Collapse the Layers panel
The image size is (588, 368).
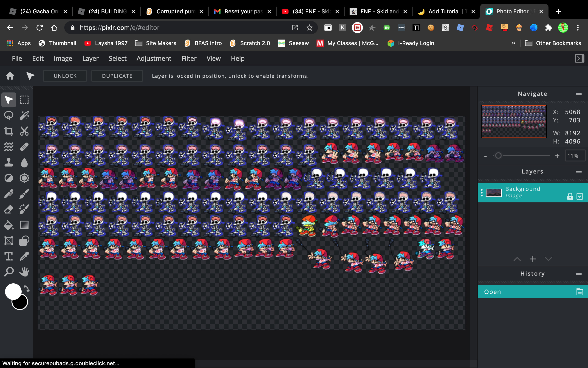click(579, 172)
